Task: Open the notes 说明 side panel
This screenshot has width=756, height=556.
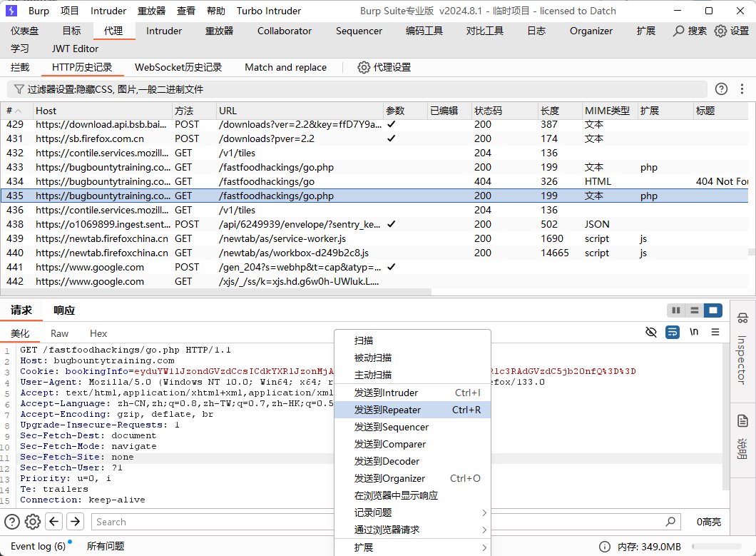Action: 742,437
